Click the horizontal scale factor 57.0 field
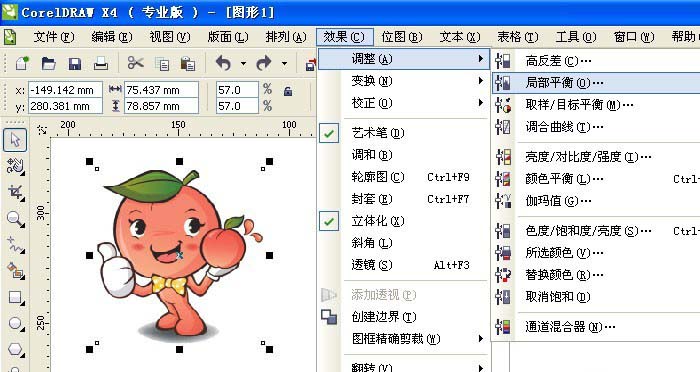This screenshot has height=372, width=700. click(x=237, y=90)
